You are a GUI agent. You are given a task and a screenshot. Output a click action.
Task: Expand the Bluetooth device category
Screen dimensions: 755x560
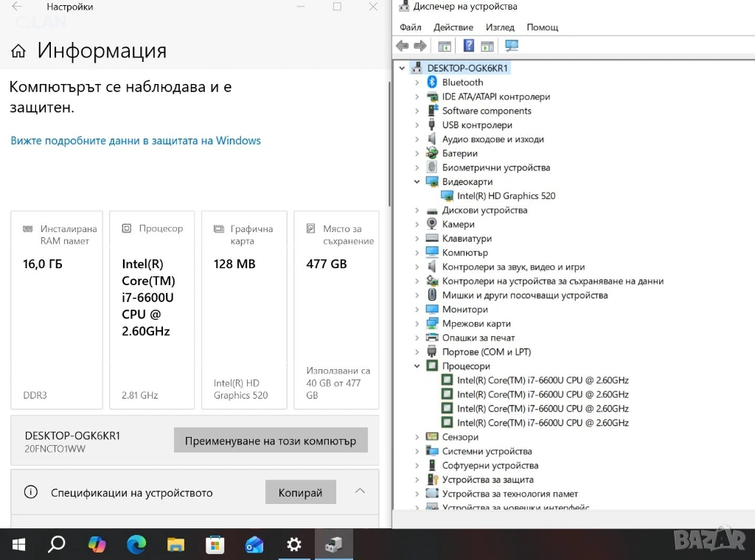tap(417, 83)
